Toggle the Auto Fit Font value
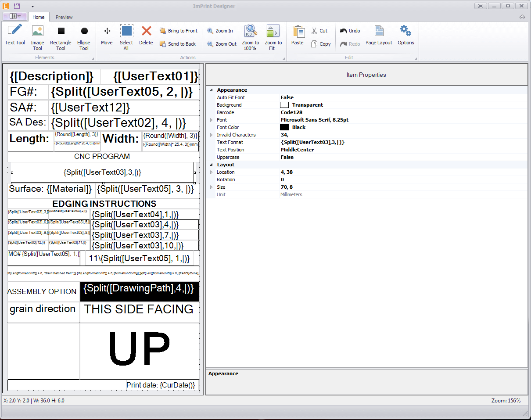Screen dimensions: 531x420 click(x=287, y=97)
